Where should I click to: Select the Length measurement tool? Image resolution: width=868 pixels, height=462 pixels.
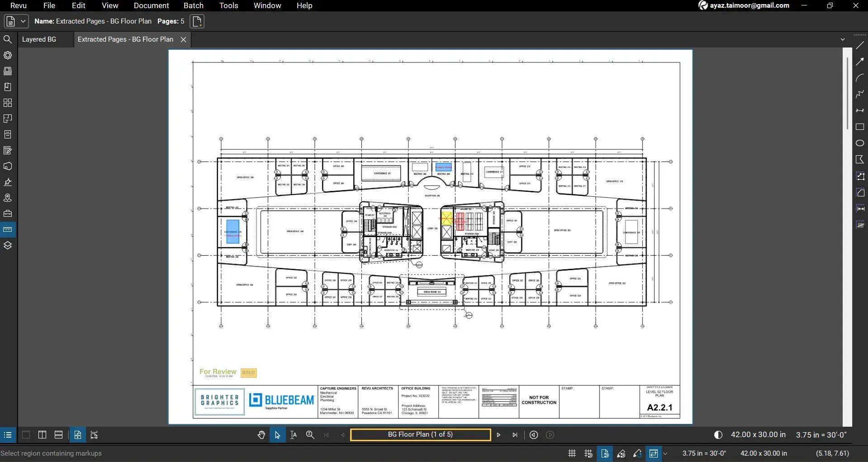tap(860, 209)
